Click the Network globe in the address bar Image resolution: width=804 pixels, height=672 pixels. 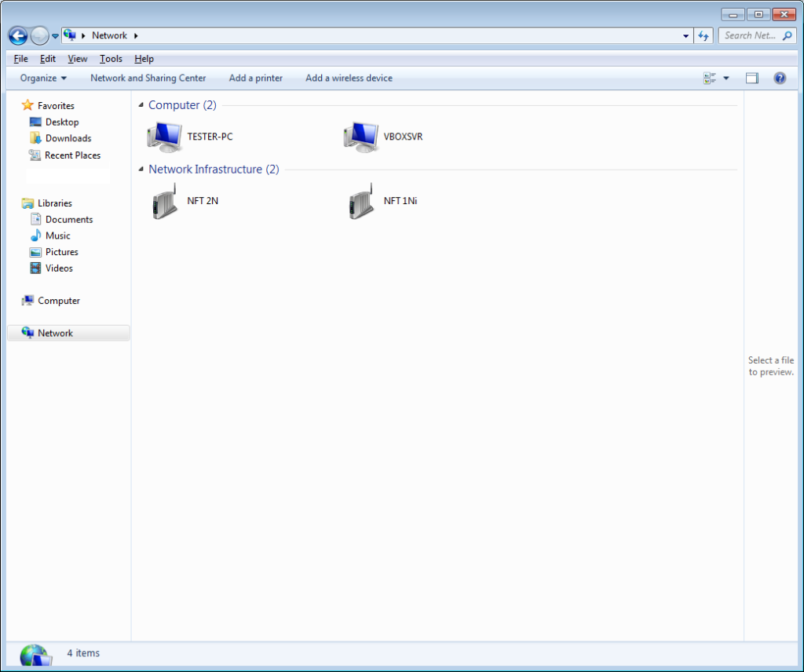pyautogui.click(x=69, y=35)
